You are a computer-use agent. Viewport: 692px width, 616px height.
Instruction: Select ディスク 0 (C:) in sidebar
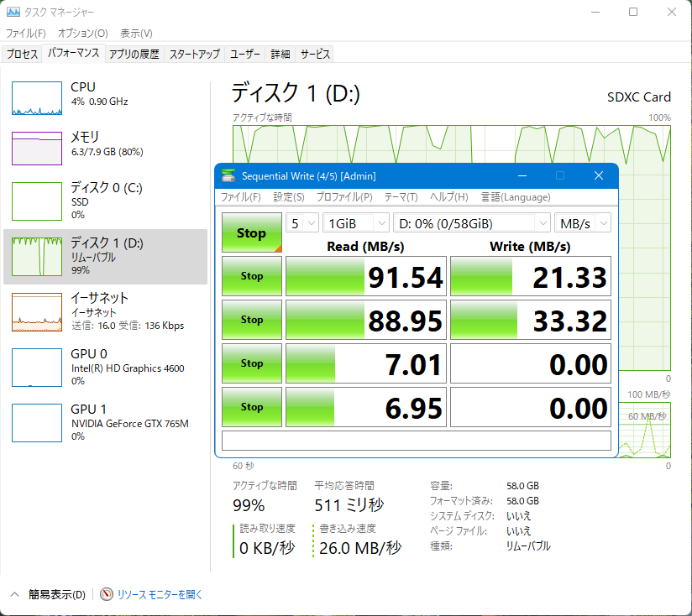pos(105,201)
